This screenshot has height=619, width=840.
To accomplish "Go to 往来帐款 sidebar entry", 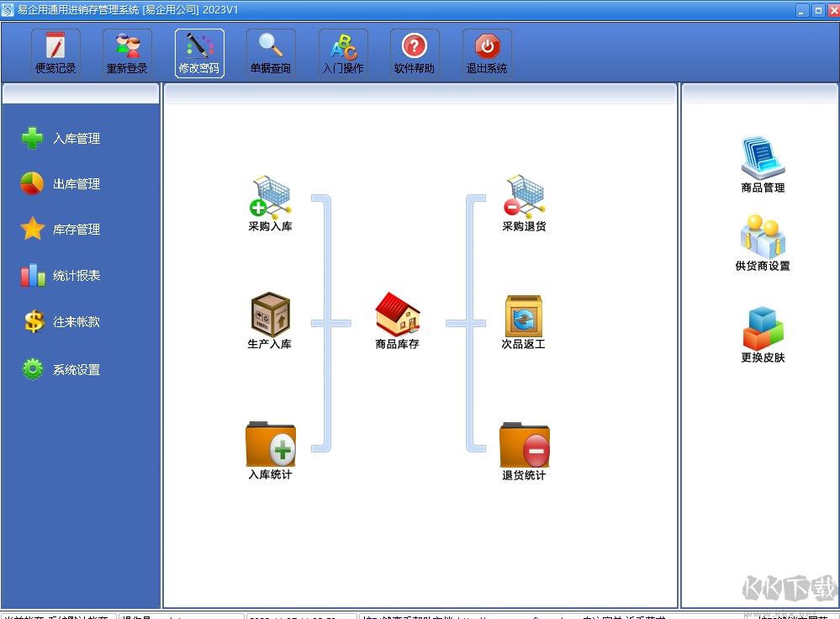I will [61, 321].
